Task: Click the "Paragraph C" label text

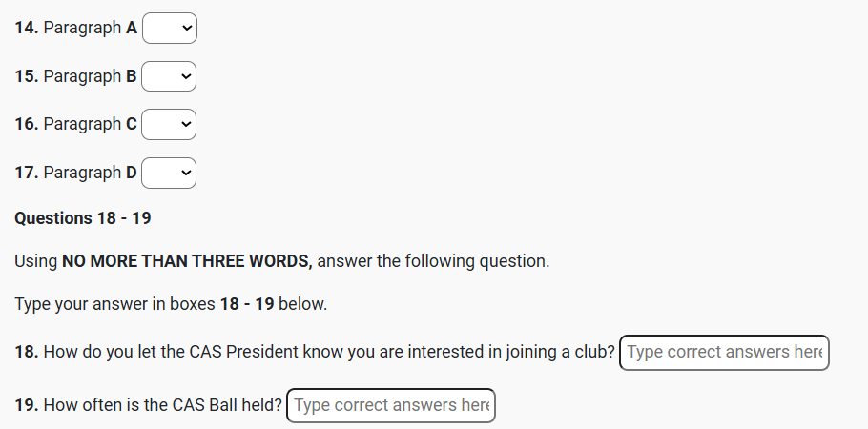Action: 90,124
